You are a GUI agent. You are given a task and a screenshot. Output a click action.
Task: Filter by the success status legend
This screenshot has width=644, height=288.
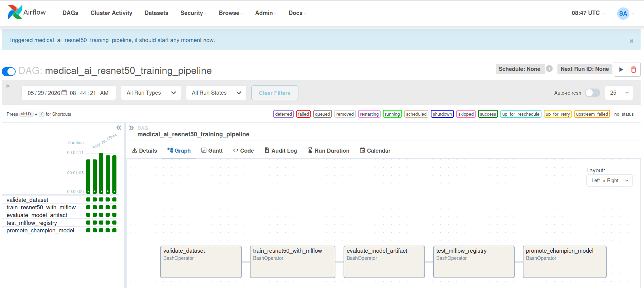tap(488, 114)
